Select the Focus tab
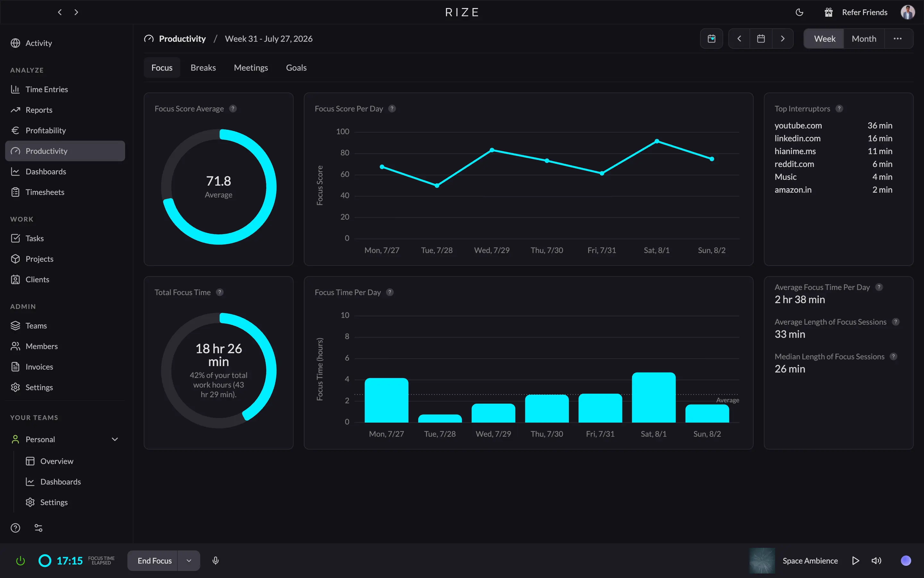 (x=162, y=68)
